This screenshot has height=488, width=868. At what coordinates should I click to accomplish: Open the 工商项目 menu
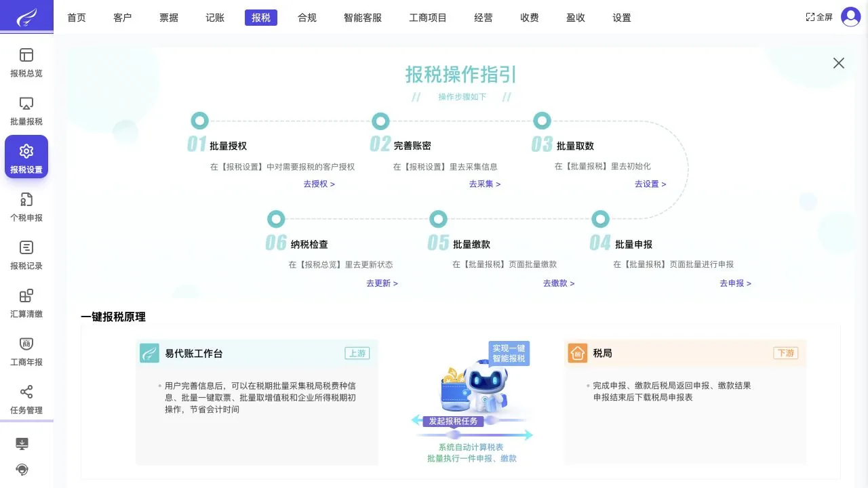pos(428,18)
